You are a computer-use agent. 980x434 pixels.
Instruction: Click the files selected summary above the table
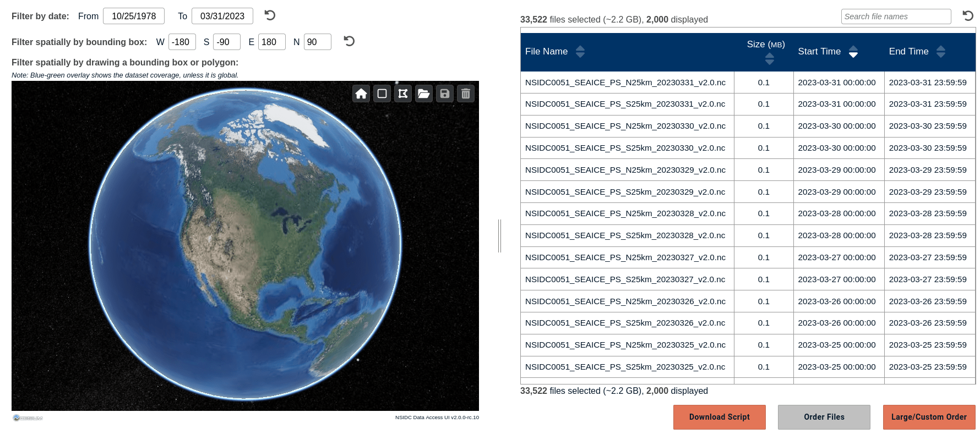pyautogui.click(x=614, y=20)
